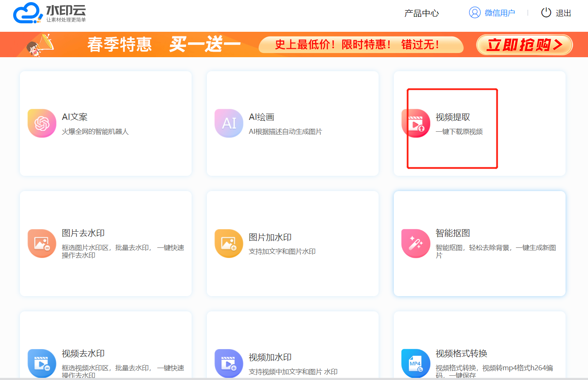Click the user avatar icon
This screenshot has width=588, height=380.
coord(475,13)
